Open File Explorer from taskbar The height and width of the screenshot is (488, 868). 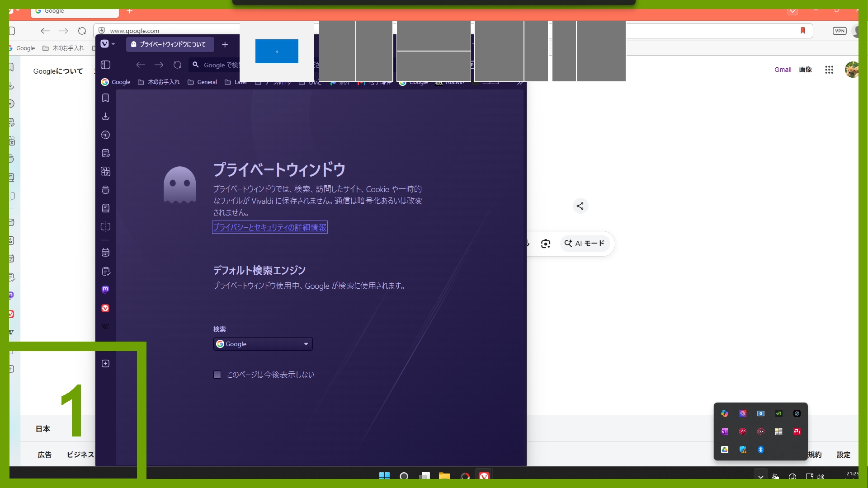point(444,477)
